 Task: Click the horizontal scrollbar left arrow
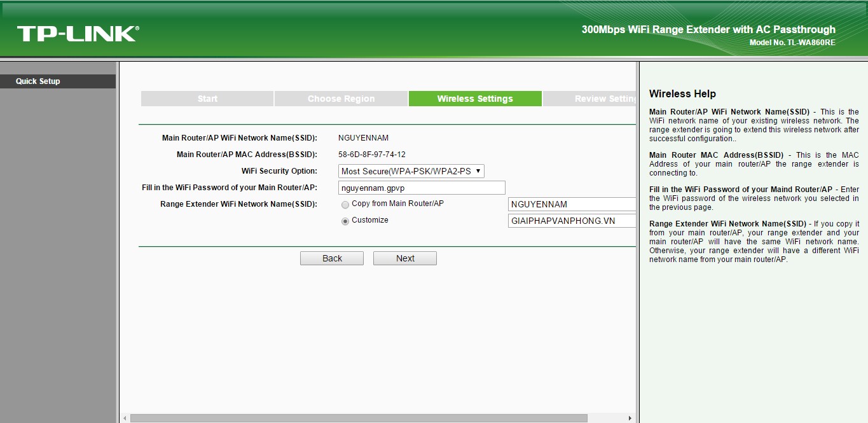point(124,419)
